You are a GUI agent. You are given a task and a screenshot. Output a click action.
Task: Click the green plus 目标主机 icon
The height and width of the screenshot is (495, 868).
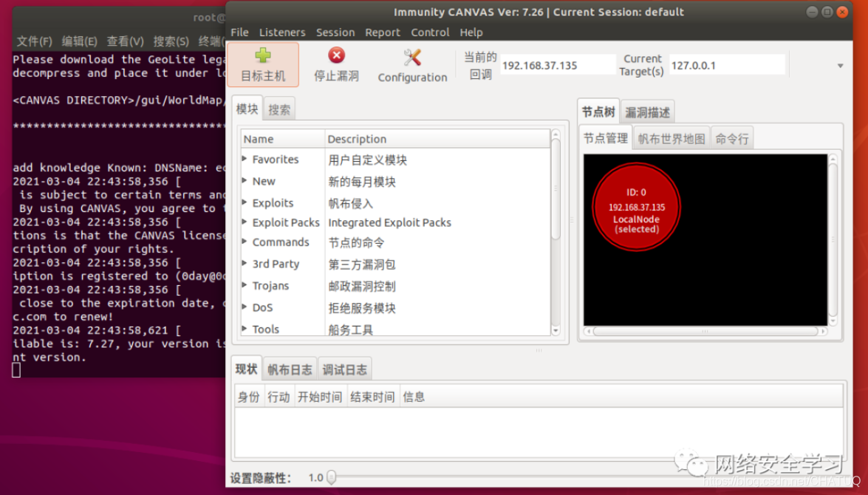pyautogui.click(x=263, y=55)
